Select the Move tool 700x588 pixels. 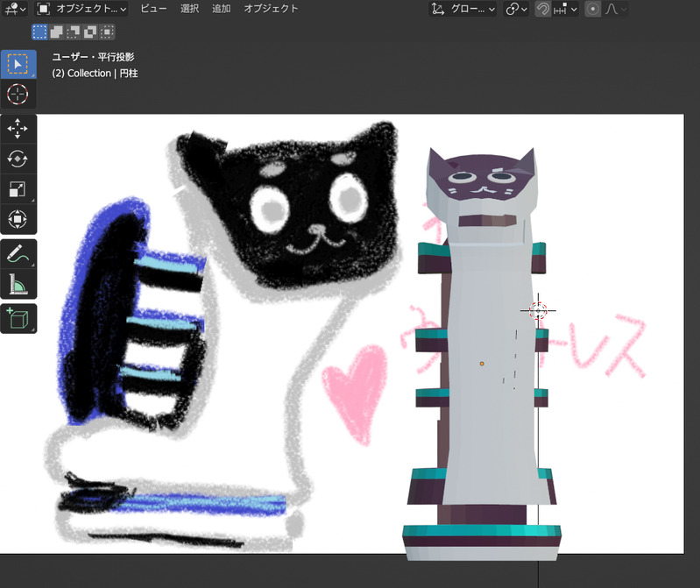(x=18, y=129)
